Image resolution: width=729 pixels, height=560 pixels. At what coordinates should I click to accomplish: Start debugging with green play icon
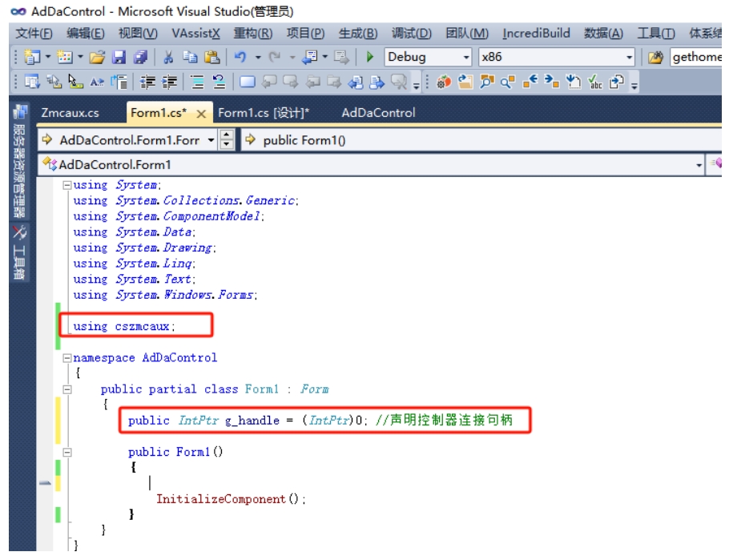click(370, 57)
